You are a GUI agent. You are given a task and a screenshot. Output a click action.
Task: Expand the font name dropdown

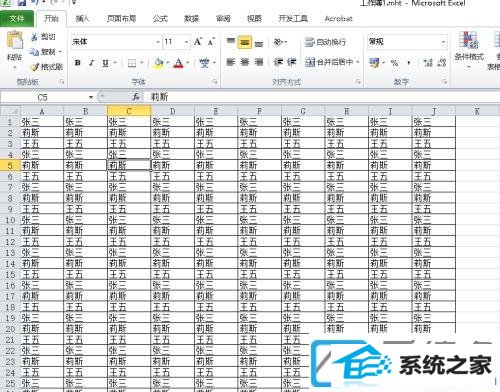tap(158, 42)
